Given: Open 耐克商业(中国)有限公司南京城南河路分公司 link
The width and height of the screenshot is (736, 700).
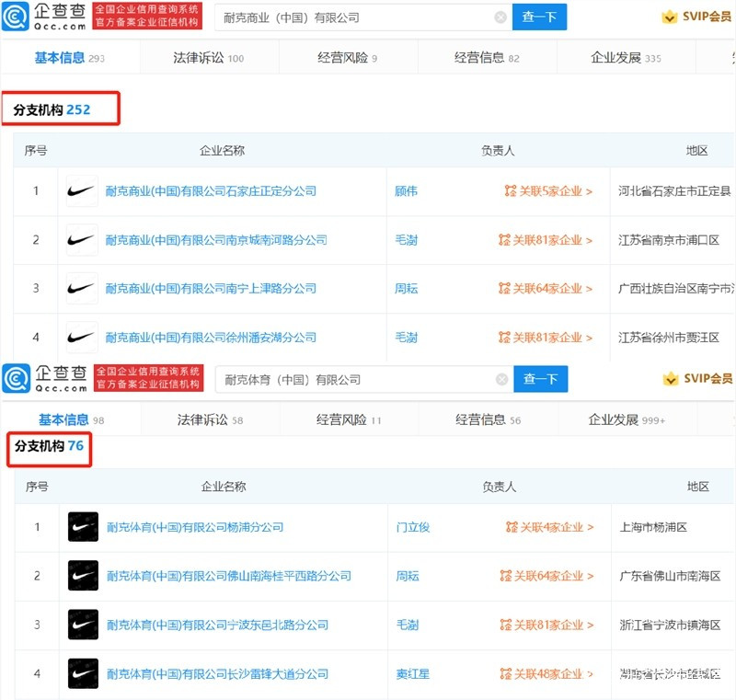Looking at the screenshot, I should click(x=216, y=240).
